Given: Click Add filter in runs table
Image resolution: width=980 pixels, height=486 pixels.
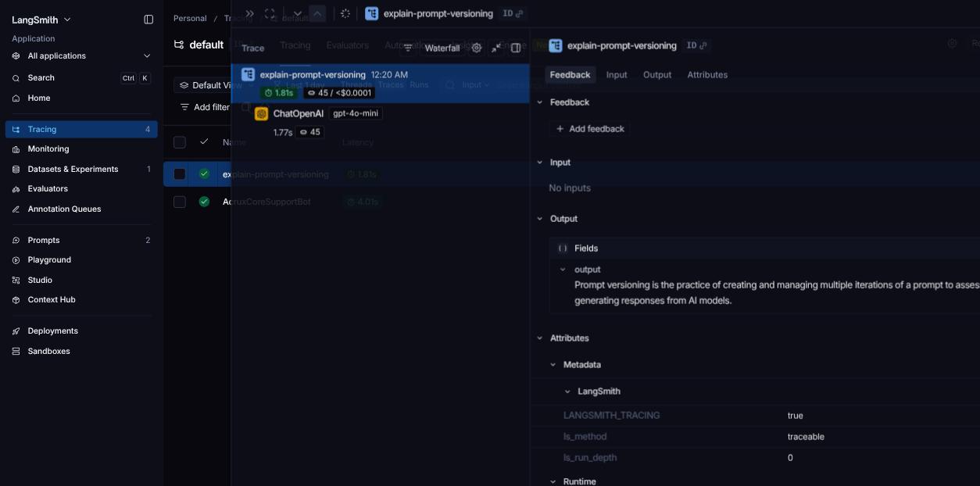Looking at the screenshot, I should (205, 107).
